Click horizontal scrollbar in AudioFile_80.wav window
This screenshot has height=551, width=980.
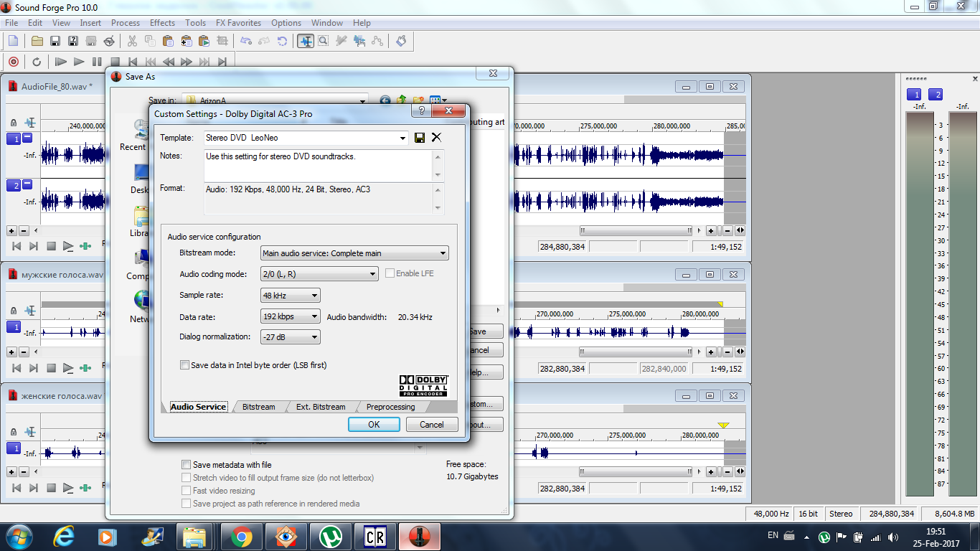[637, 230]
